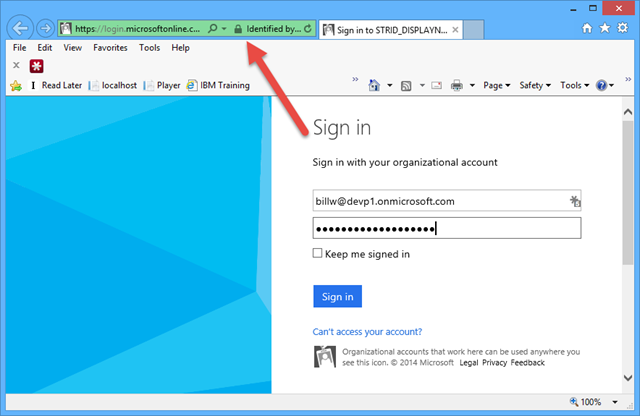Open the IBM Training favorites bar link
The width and height of the screenshot is (640, 416).
tap(224, 85)
